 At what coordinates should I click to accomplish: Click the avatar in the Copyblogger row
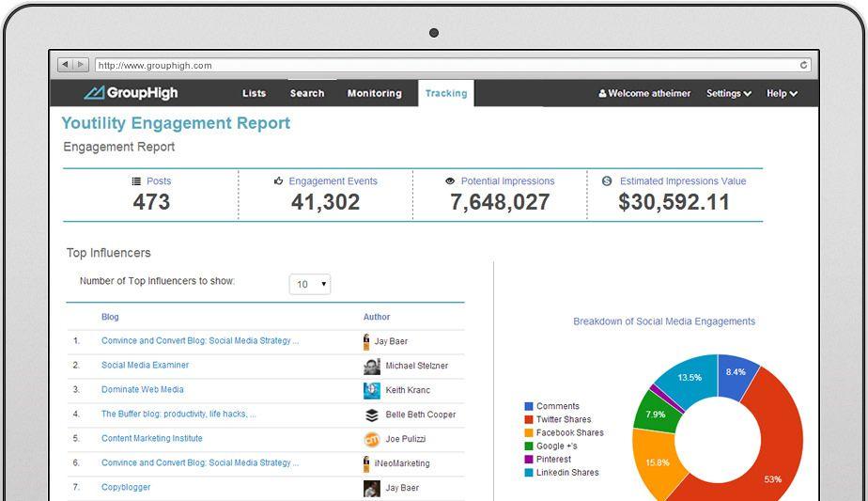pos(371,488)
